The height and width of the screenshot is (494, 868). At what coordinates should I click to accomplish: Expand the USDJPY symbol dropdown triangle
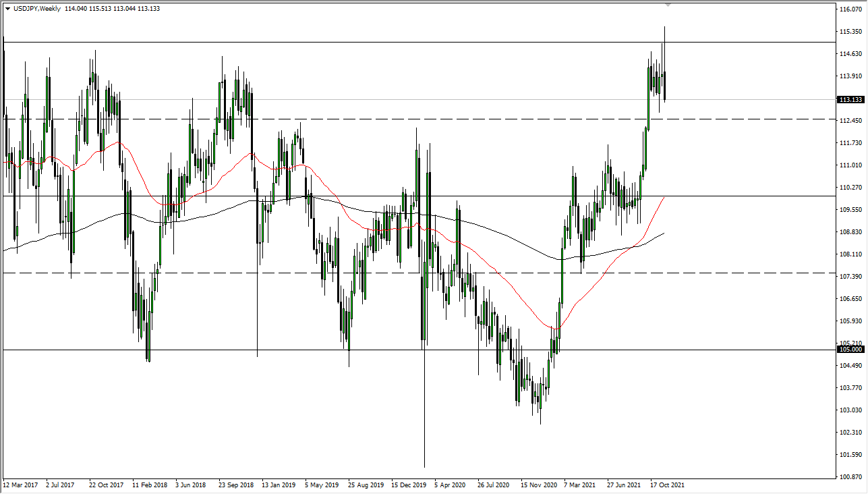7,9
